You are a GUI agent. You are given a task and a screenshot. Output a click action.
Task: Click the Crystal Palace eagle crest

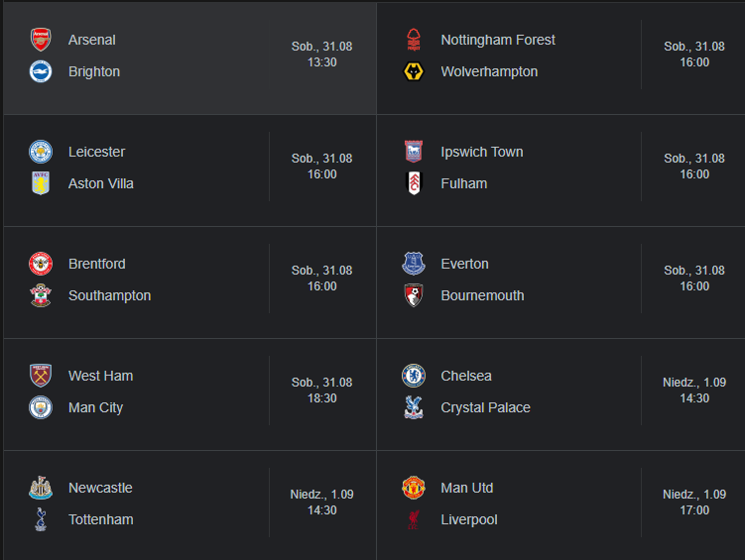pos(414,407)
